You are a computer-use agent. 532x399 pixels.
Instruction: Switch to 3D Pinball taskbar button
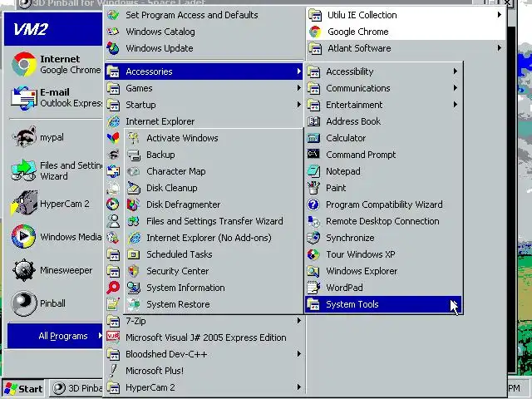76,388
